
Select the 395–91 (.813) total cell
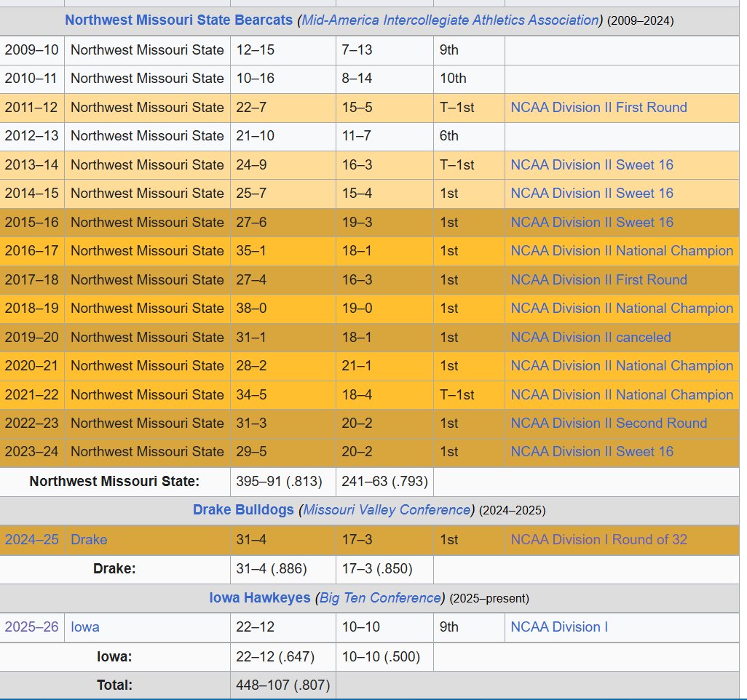point(283,482)
